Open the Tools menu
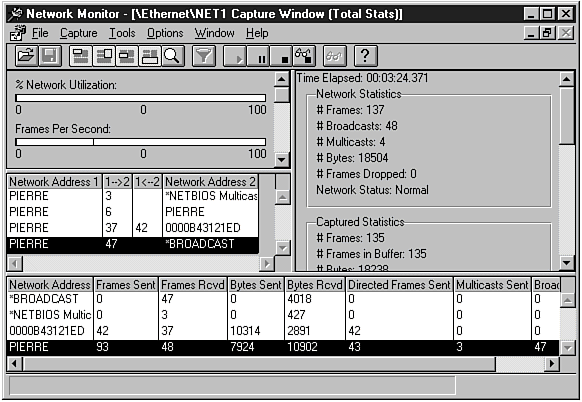The image size is (582, 402). [122, 33]
